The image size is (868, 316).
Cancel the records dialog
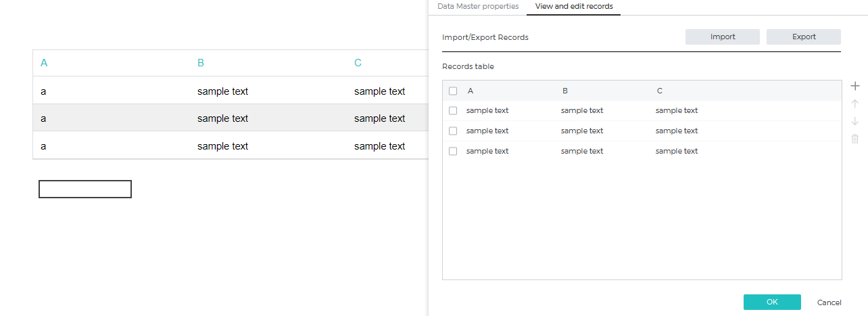coord(829,302)
